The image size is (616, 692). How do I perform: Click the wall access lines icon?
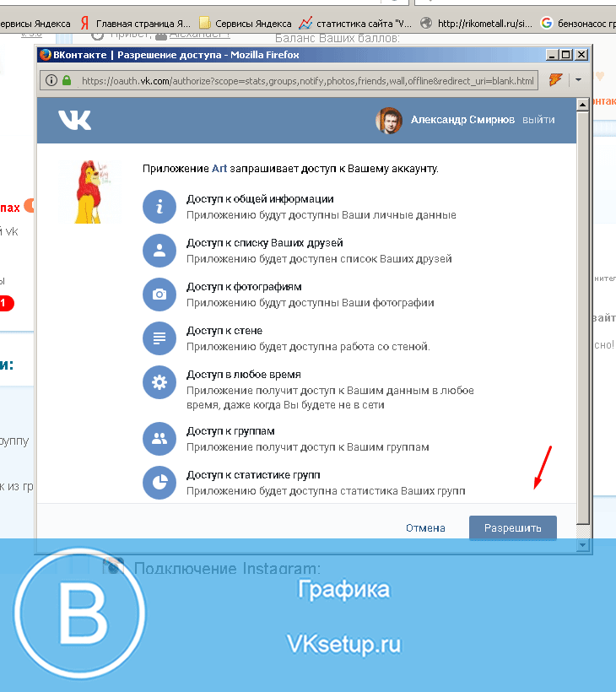[x=159, y=338]
